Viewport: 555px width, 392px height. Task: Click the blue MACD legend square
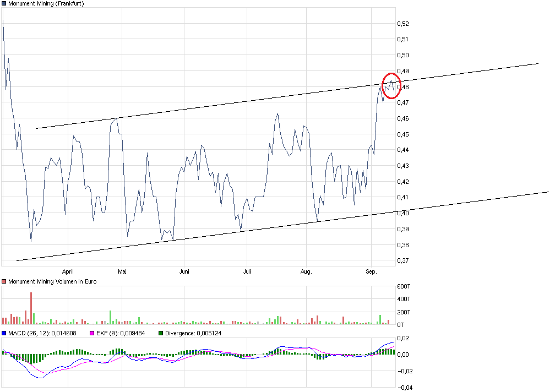tap(4, 333)
